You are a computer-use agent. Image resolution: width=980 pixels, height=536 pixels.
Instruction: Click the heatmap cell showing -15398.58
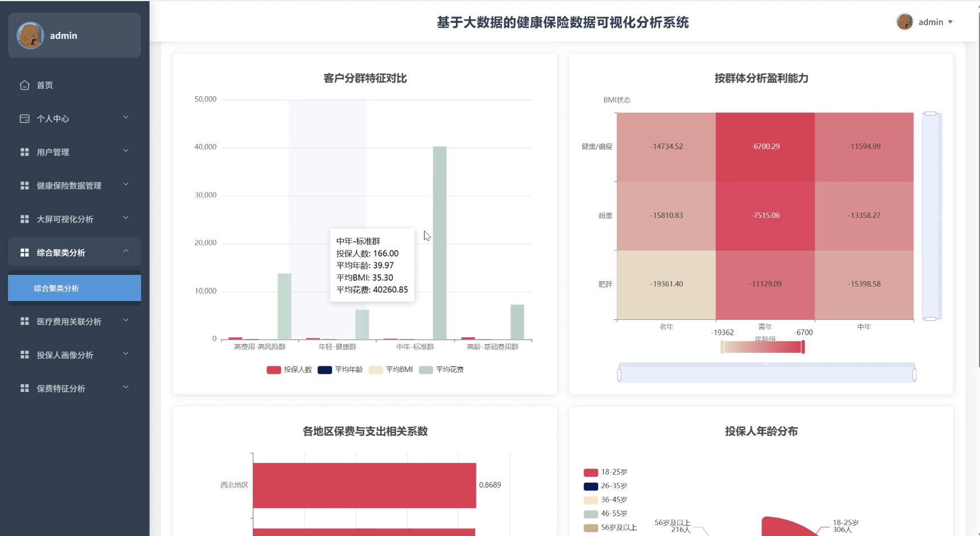pos(864,285)
